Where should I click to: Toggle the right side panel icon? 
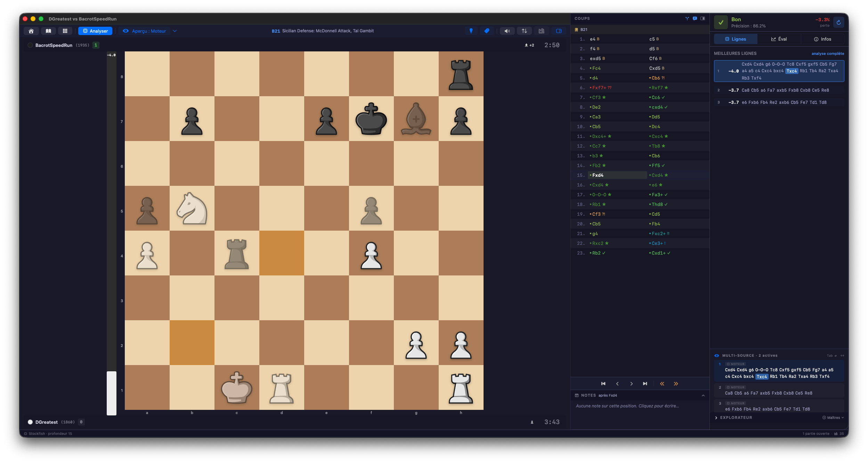[x=559, y=31]
